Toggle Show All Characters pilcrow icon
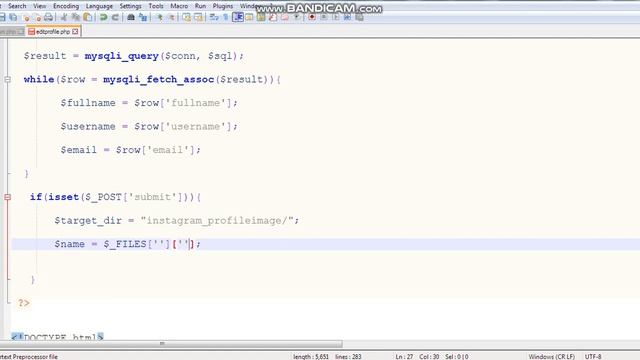 226,17
